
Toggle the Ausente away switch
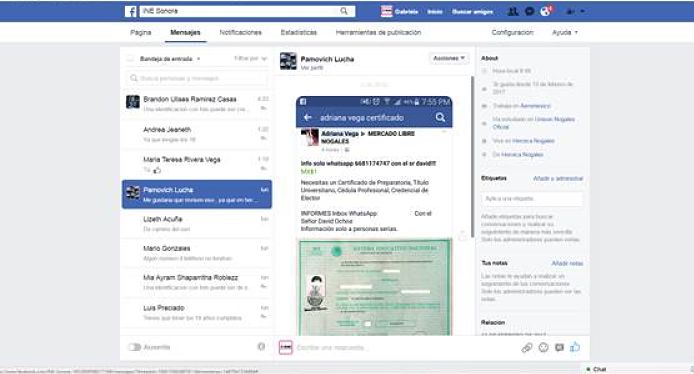(135, 347)
